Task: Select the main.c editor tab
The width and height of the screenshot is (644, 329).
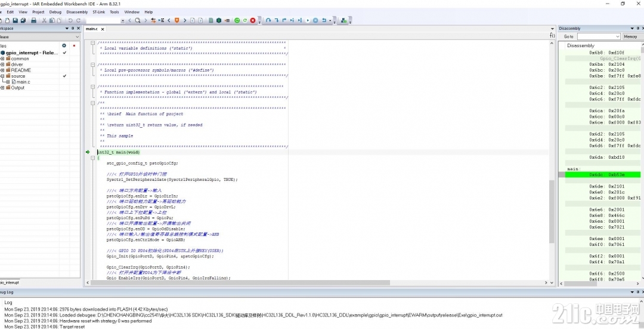Action: 92,29
